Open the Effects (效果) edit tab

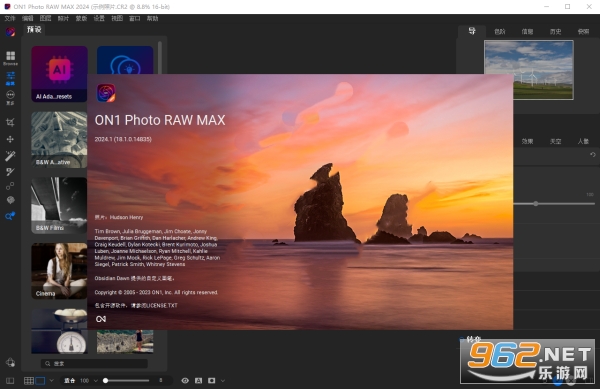coord(527,142)
